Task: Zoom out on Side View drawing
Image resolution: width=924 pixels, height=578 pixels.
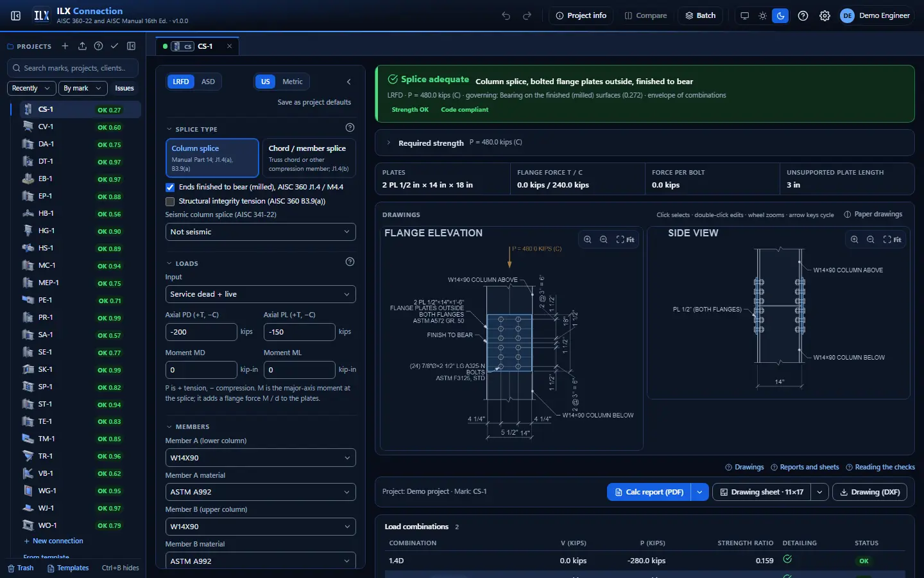Action: pyautogui.click(x=871, y=240)
